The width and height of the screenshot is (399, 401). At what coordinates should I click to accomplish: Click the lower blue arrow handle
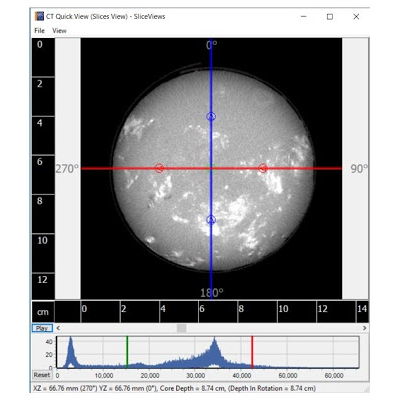(211, 220)
